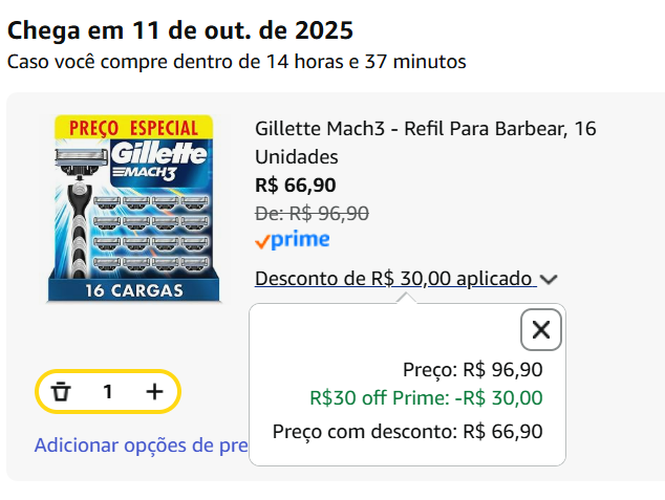Image resolution: width=665 pixels, height=500 pixels.
Task: Click the 'Caso você compre dentro de' countdown text
Action: pos(237,62)
